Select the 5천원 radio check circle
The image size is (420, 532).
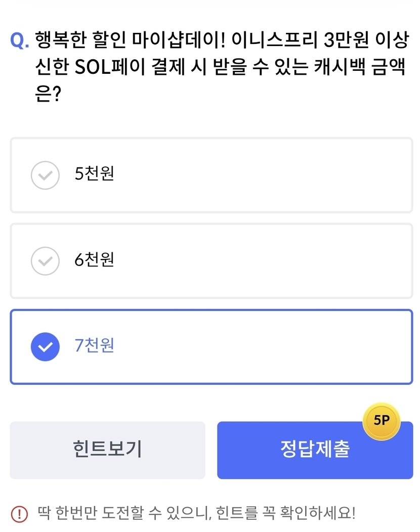coord(46,175)
